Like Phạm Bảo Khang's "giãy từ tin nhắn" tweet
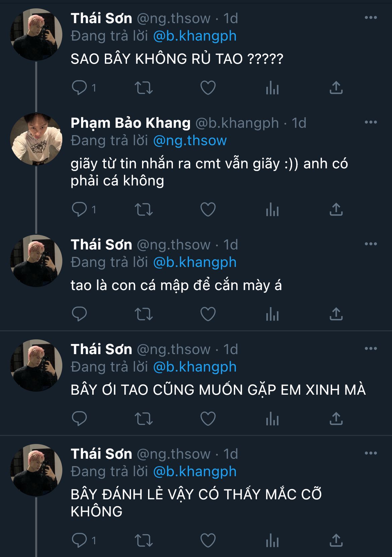This screenshot has height=557, width=392. (208, 210)
